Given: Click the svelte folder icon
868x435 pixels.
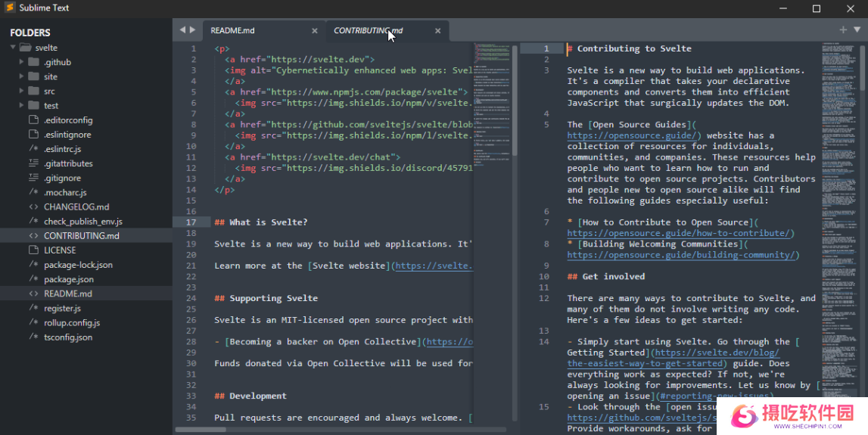Looking at the screenshot, I should tap(26, 48).
